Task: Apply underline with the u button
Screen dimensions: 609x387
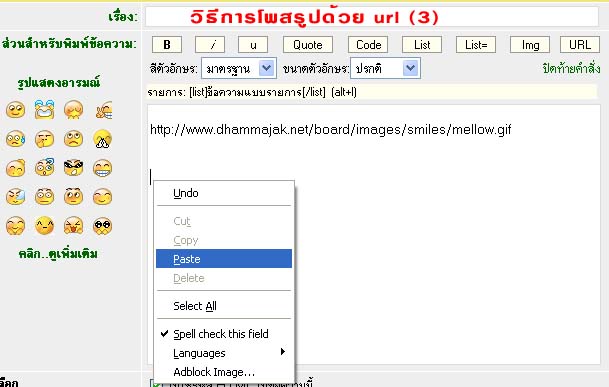Action: 253,45
